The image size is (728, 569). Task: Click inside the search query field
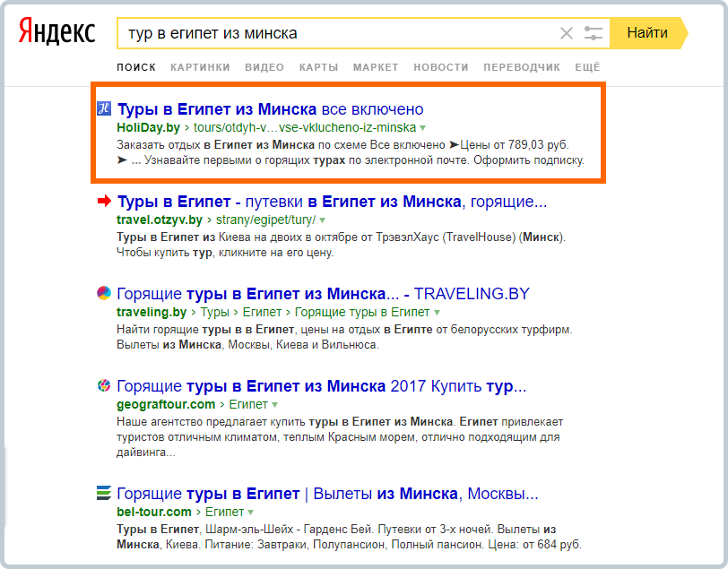click(x=336, y=33)
